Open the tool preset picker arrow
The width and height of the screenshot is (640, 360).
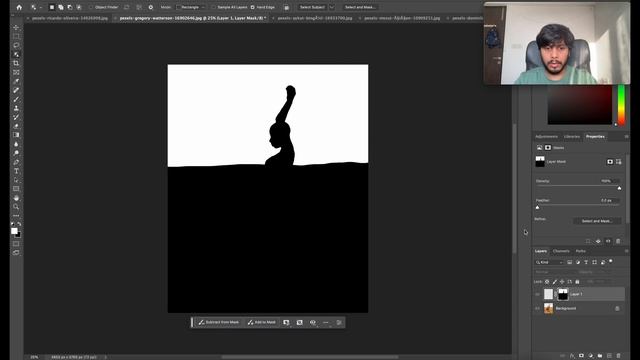point(40,7)
